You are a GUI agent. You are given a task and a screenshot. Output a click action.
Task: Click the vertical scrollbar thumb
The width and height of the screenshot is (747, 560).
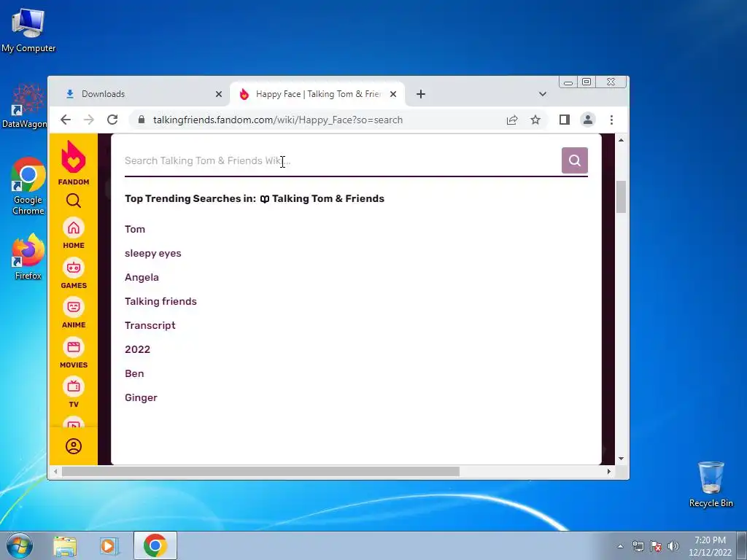click(621, 197)
